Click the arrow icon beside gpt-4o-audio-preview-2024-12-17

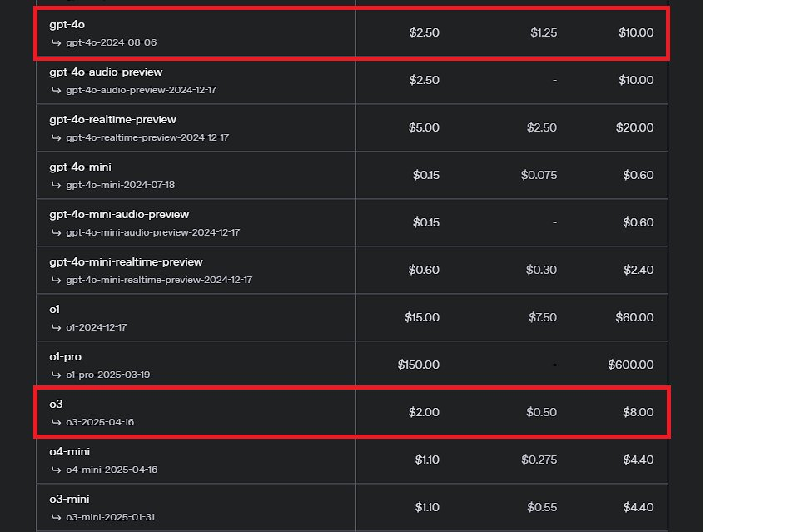[56, 90]
